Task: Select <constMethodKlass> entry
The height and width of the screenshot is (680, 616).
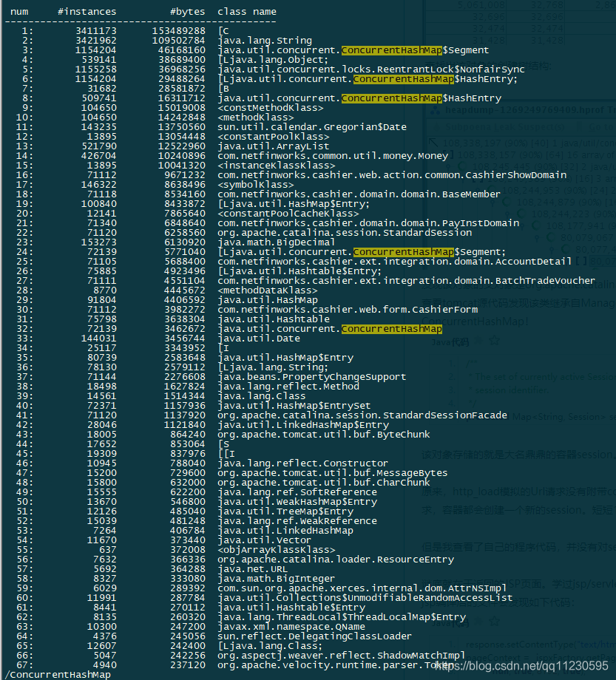Action: pyautogui.click(x=270, y=108)
